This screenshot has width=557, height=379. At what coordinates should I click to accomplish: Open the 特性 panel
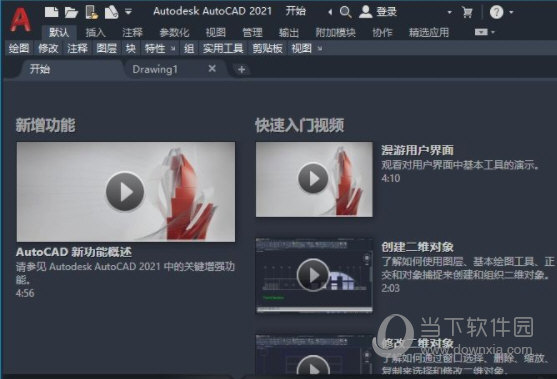(155, 48)
